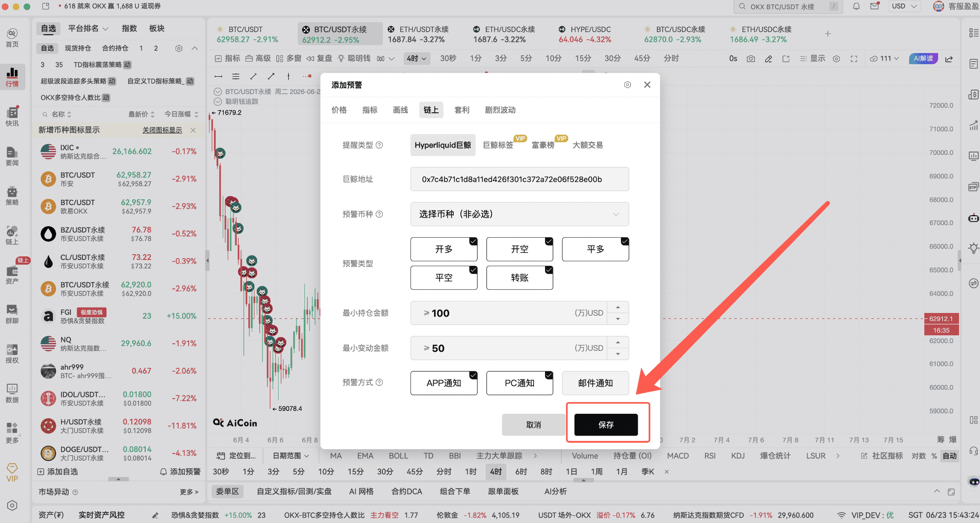Image resolution: width=980 pixels, height=523 pixels.
Task: Toggle the 转账 alert type checkbox
Action: pyautogui.click(x=520, y=278)
